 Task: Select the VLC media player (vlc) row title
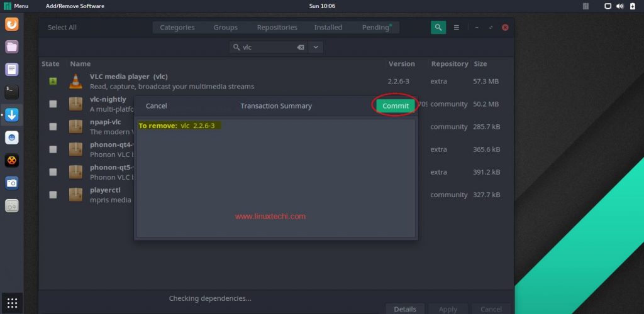[x=128, y=77]
